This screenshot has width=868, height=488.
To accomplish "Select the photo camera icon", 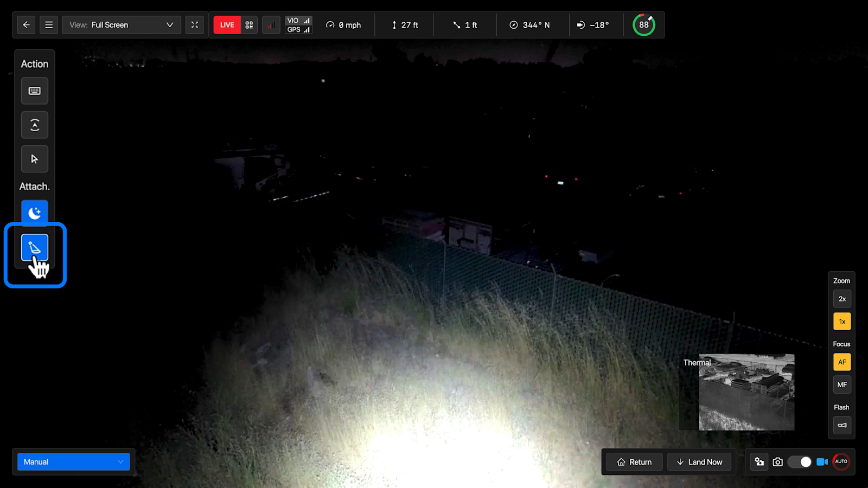I will [x=778, y=462].
